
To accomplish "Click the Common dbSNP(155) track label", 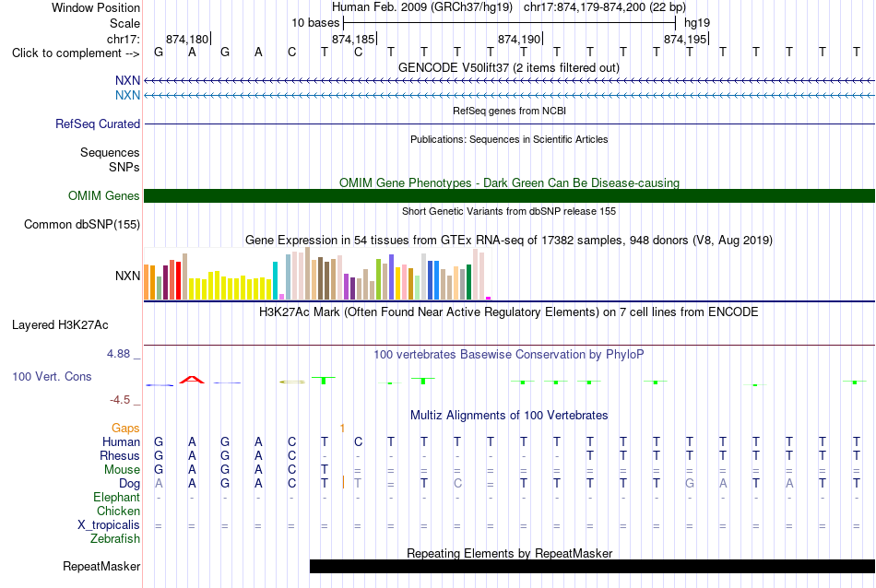I will click(x=82, y=225).
